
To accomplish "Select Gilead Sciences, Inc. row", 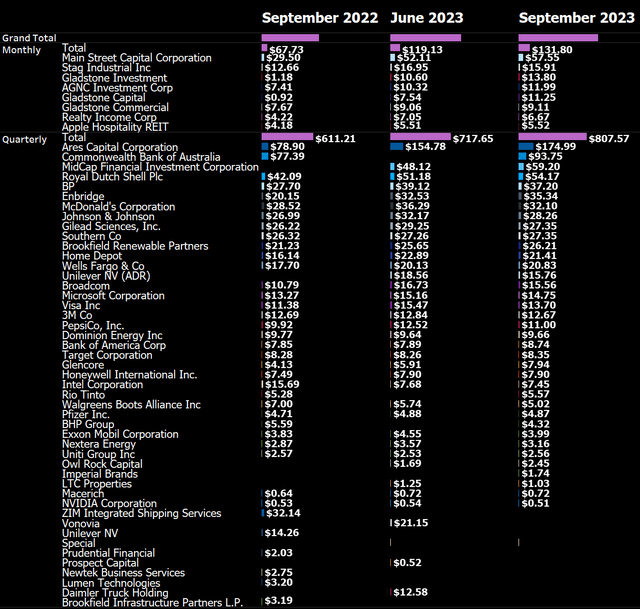I will [x=111, y=226].
